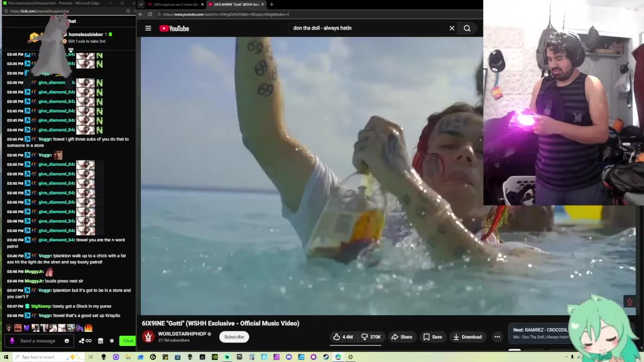
Task: Like the video with 4.4M likes
Action: 343,337
